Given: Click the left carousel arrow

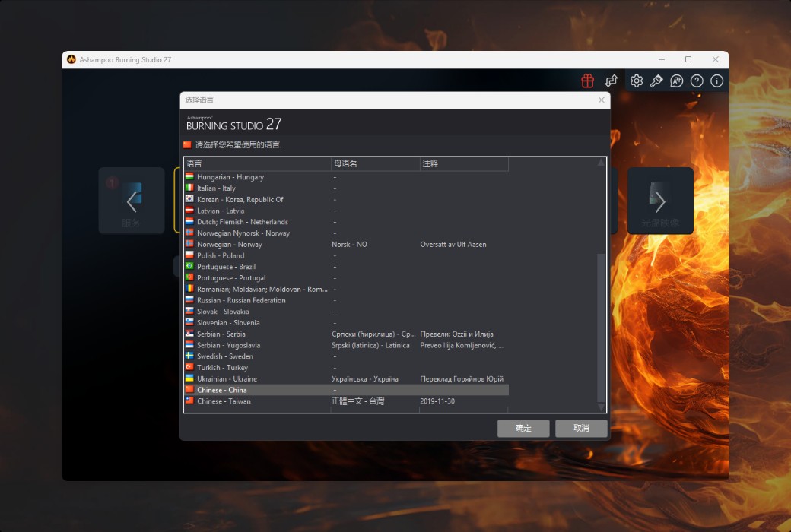Looking at the screenshot, I should (132, 201).
